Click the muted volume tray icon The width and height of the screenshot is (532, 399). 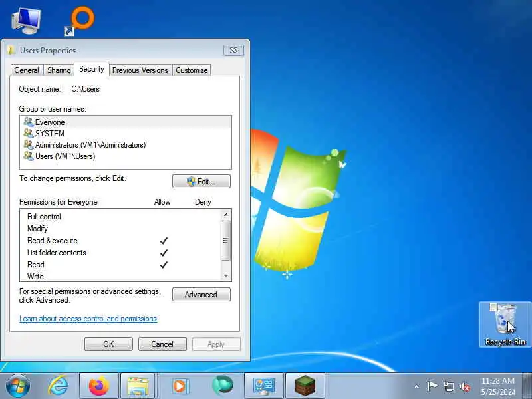pos(465,386)
